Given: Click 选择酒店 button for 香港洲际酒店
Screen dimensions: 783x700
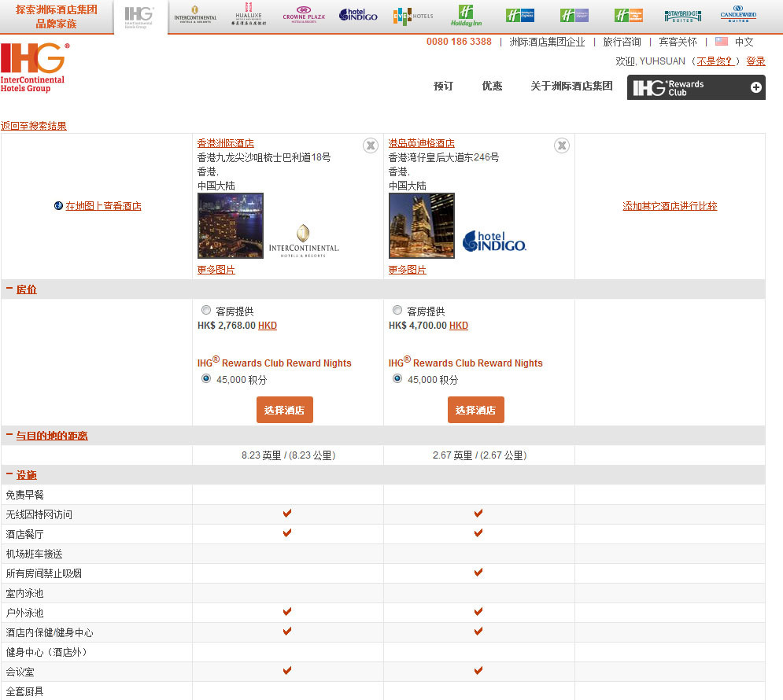Looking at the screenshot, I should point(285,410).
